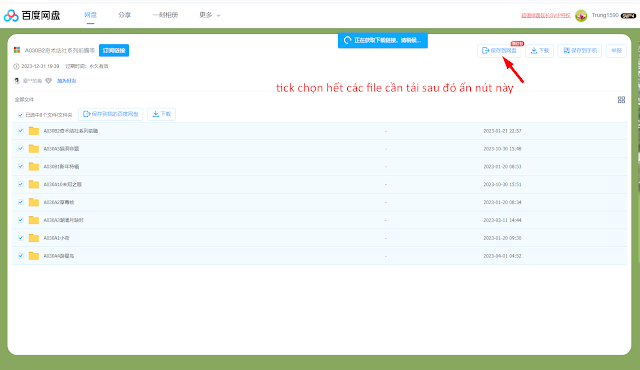Click the colorful share-title icon
640x370 pixels.
click(17, 50)
